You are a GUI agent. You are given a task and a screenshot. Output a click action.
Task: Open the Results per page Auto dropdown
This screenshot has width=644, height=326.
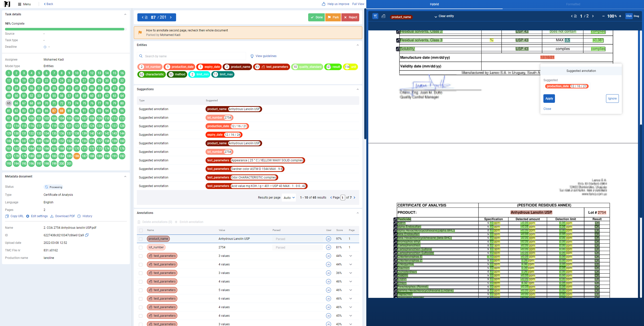[x=289, y=198]
